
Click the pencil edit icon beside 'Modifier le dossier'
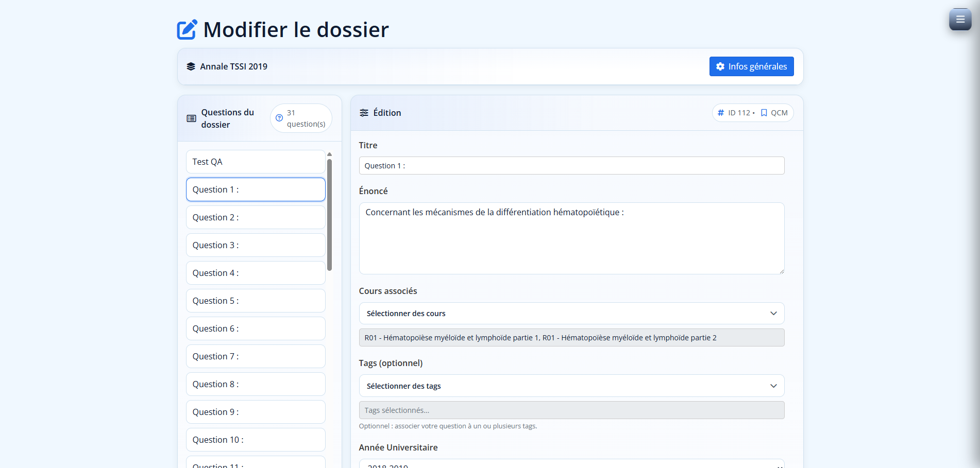coord(187,29)
